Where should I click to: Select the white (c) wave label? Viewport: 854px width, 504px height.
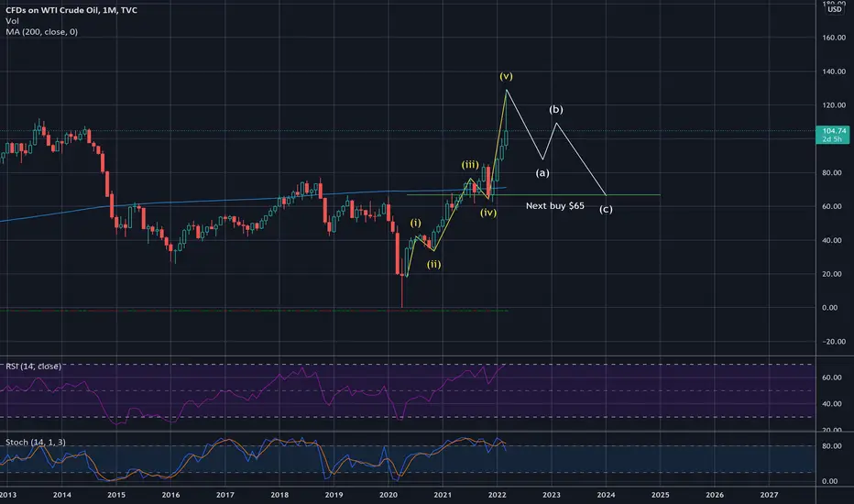point(606,209)
